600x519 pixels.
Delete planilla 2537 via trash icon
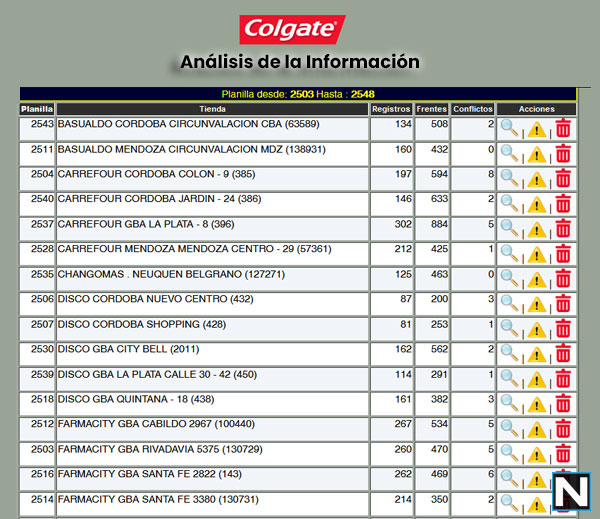[x=563, y=228]
